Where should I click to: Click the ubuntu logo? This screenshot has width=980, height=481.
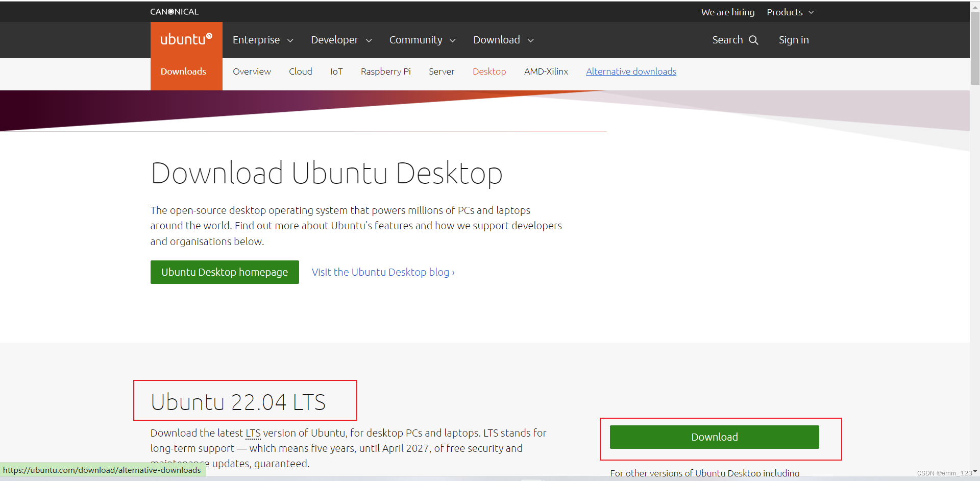pos(186,39)
